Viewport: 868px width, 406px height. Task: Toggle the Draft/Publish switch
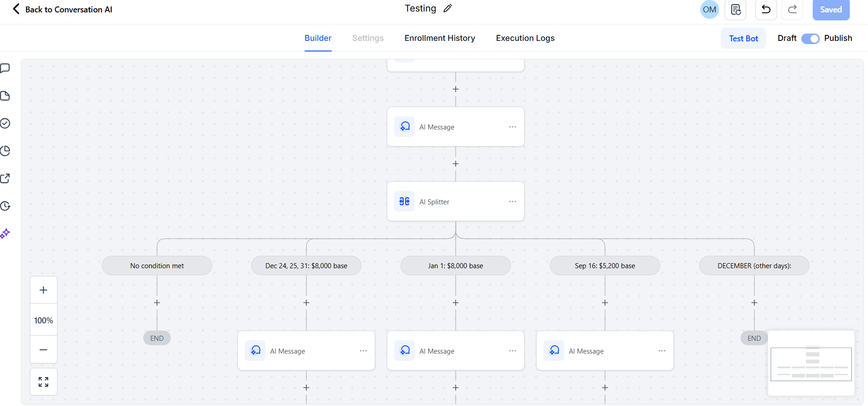[810, 39]
